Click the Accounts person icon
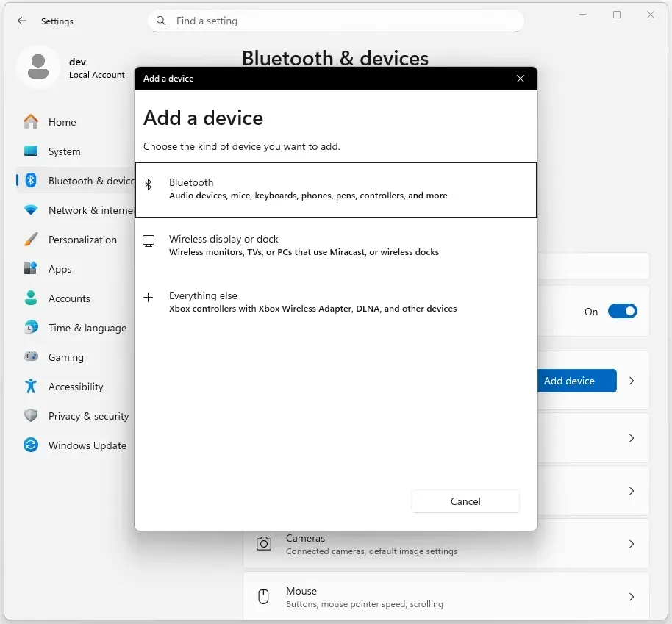Image resolution: width=672 pixels, height=624 pixels. (x=31, y=298)
